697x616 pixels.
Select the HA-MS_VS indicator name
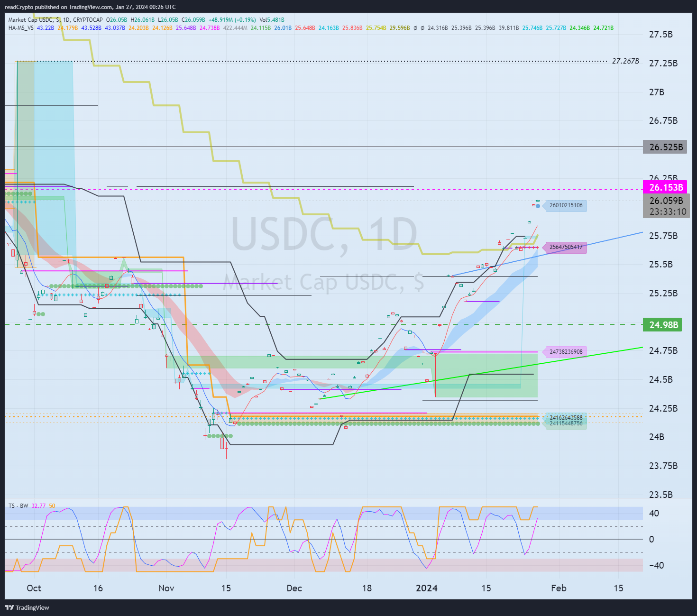coord(21,28)
